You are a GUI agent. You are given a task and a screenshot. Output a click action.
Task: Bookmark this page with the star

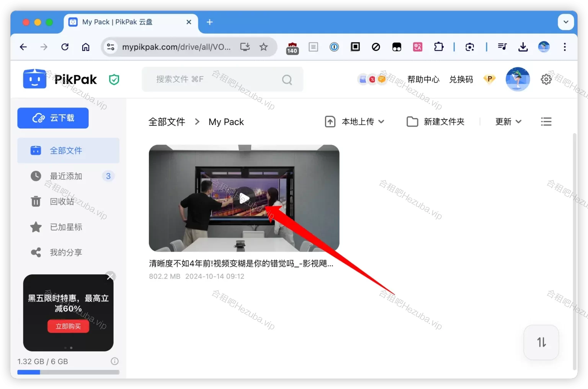click(263, 47)
